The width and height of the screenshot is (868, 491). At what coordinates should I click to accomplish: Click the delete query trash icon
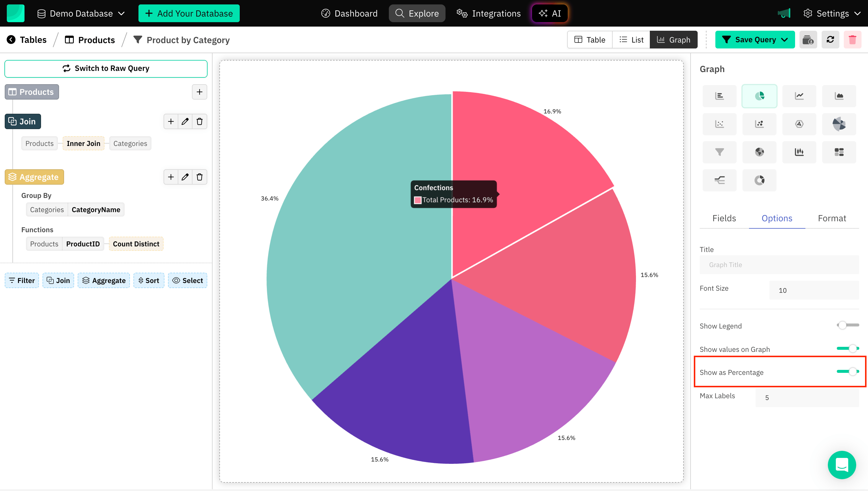pos(853,40)
